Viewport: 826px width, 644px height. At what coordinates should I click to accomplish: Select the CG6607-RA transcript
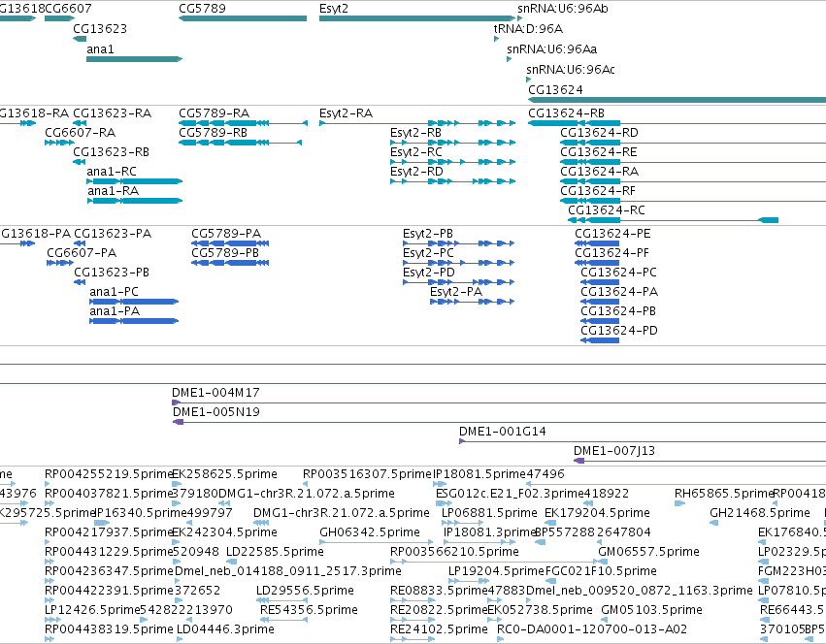point(59,143)
